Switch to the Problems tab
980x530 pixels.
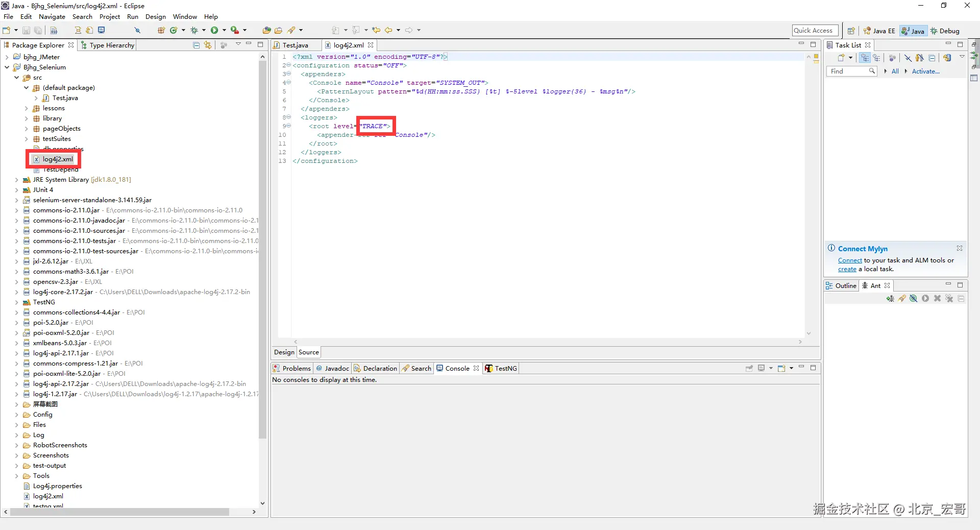coord(292,369)
